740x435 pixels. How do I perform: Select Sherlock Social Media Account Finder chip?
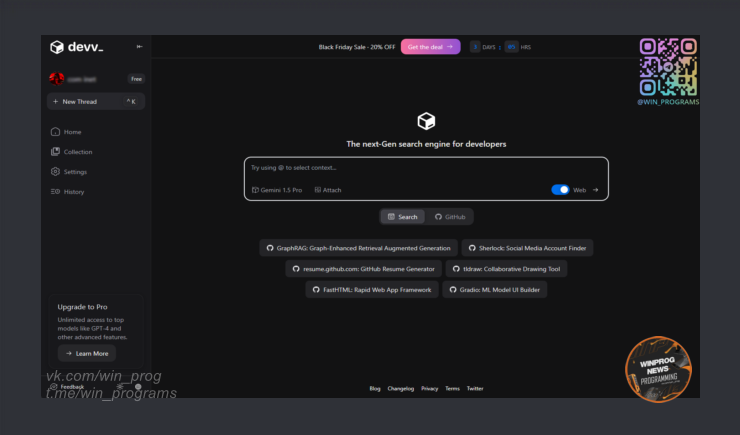tap(527, 248)
